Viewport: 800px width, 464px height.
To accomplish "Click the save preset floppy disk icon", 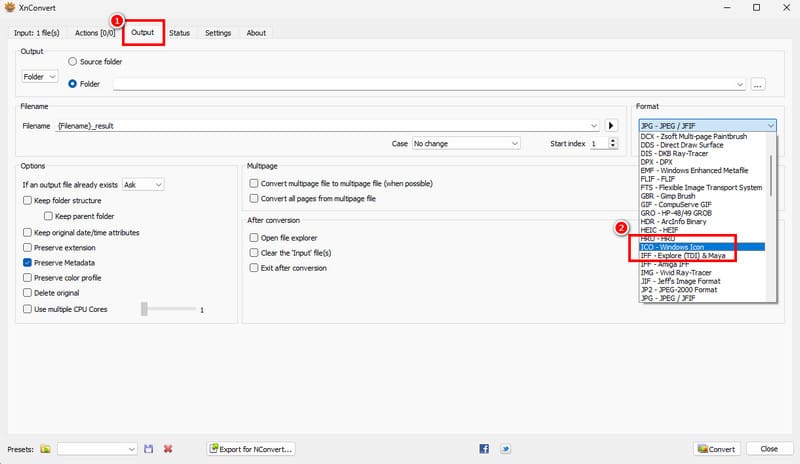I will click(149, 449).
